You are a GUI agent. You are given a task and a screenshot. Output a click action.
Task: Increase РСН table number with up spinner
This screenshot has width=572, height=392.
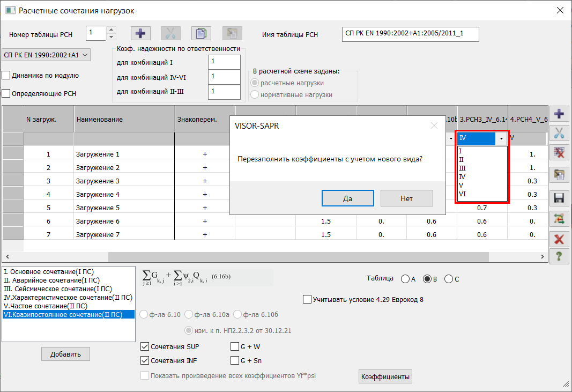[112, 30]
